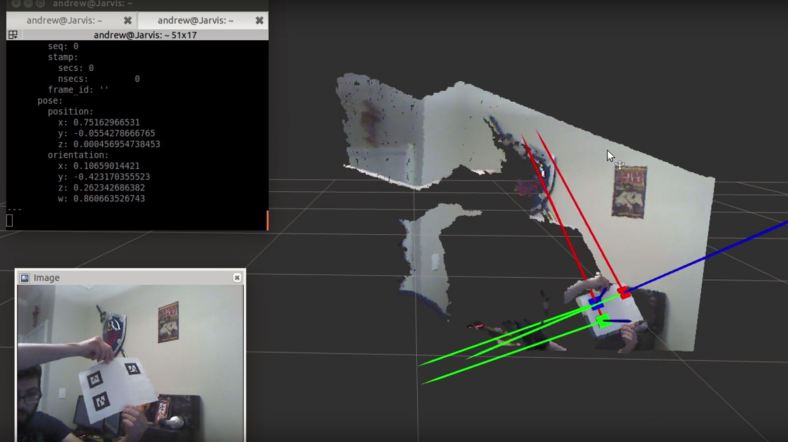Screen dimensions: 788x442
Task: Click the orange terminal scrollbar
Action: 267,219
